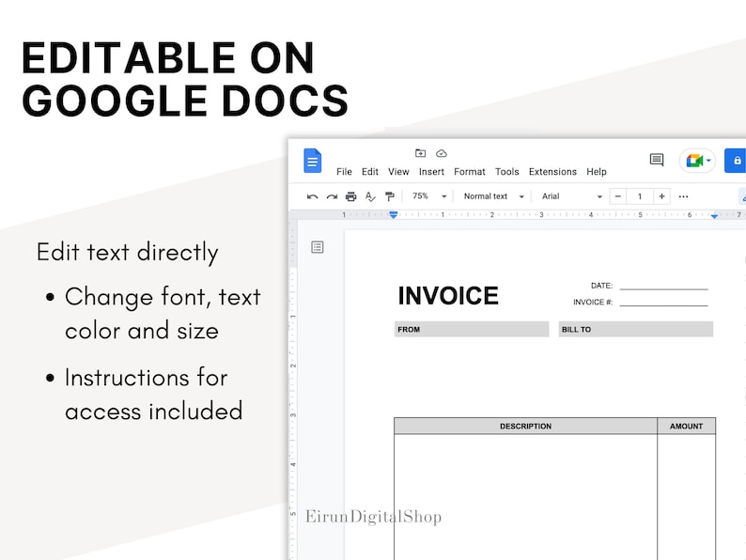
Task: Check the cloud saved status icon
Action: click(442, 153)
